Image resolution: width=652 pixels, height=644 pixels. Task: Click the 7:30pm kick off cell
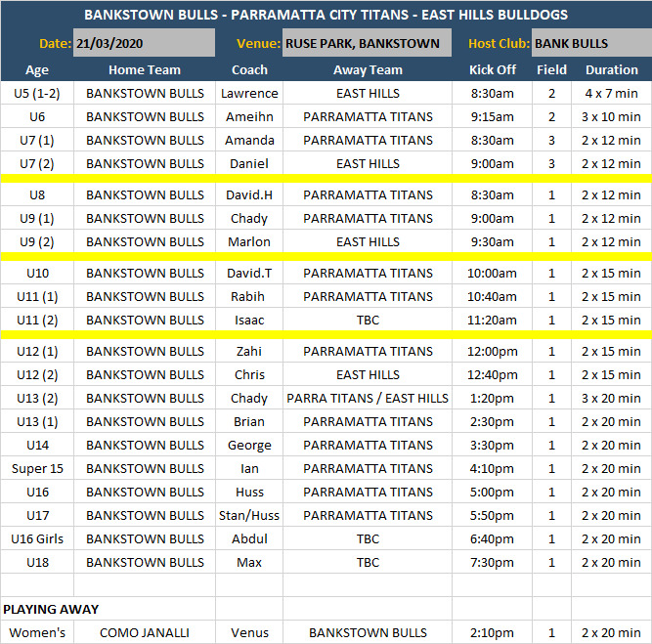pos(493,562)
